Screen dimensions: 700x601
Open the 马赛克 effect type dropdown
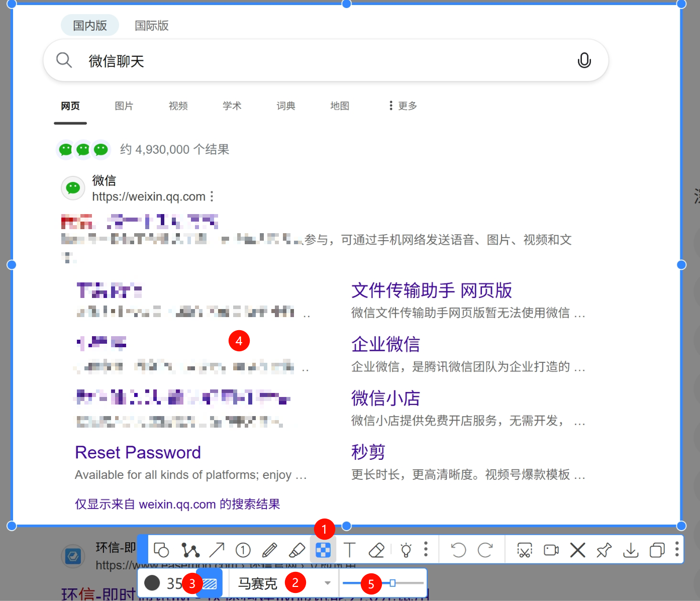(328, 582)
